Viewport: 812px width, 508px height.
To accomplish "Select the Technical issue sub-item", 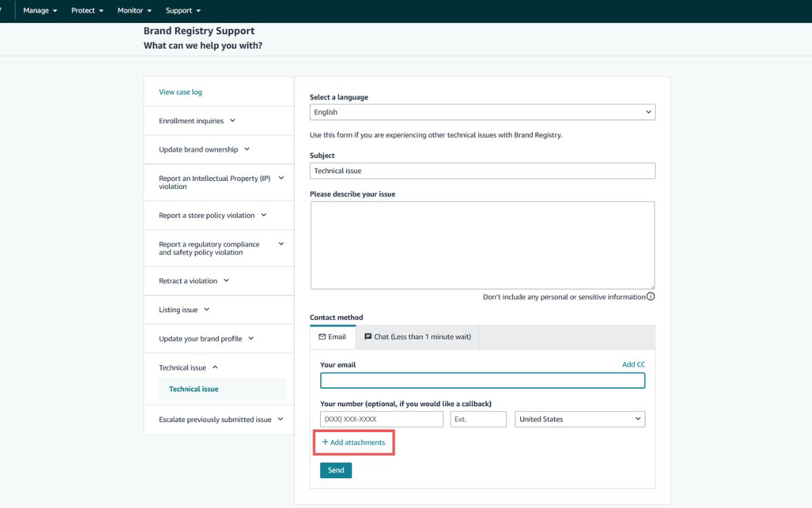I will (223, 389).
